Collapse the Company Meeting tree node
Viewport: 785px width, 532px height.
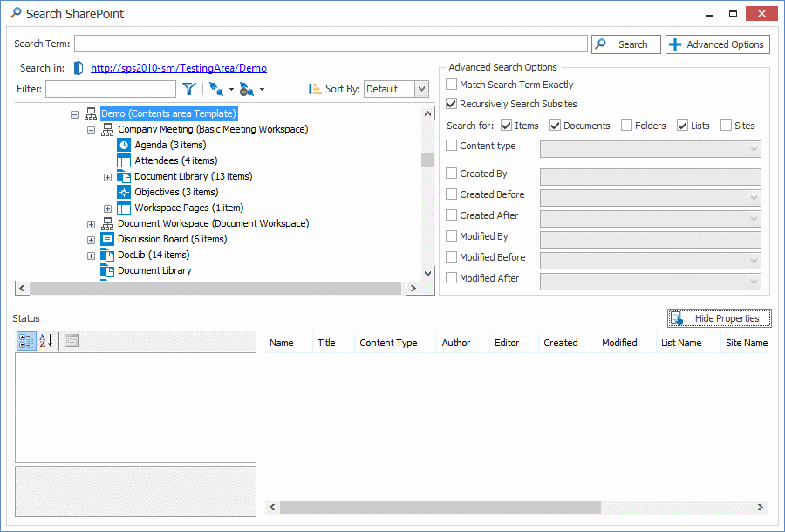pyautogui.click(x=91, y=130)
